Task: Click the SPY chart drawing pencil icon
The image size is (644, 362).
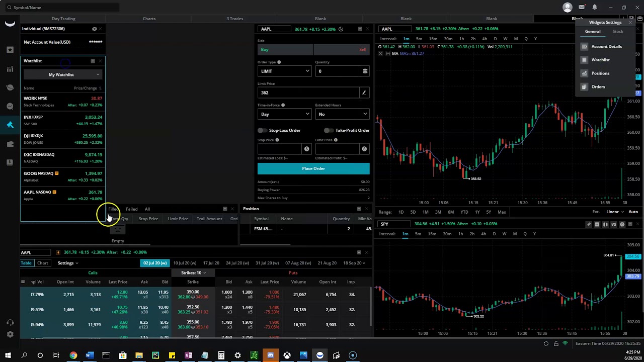Action: [589, 224]
